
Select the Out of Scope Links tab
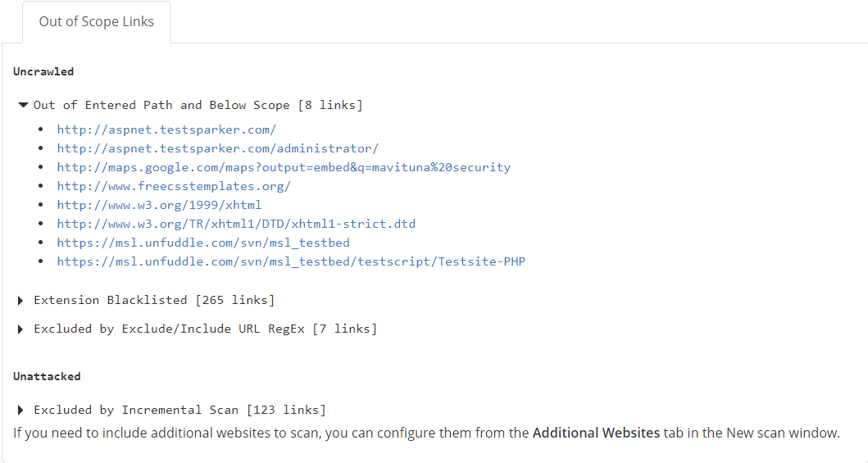[x=96, y=22]
